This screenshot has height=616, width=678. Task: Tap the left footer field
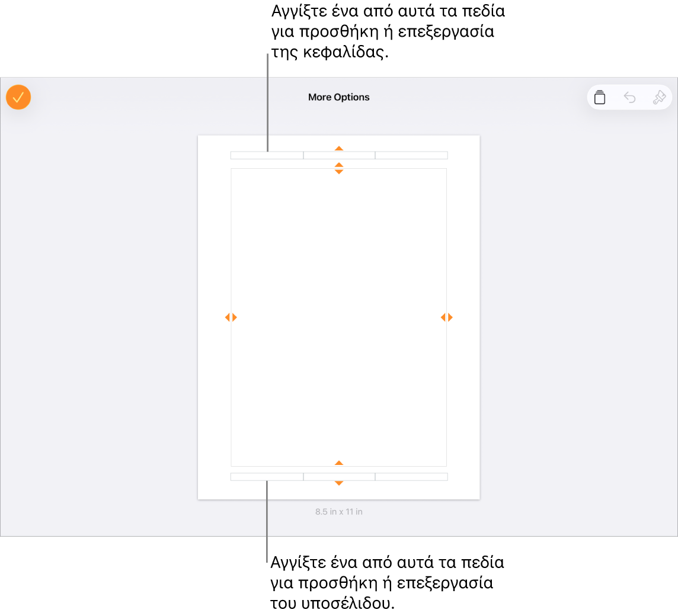(x=267, y=477)
